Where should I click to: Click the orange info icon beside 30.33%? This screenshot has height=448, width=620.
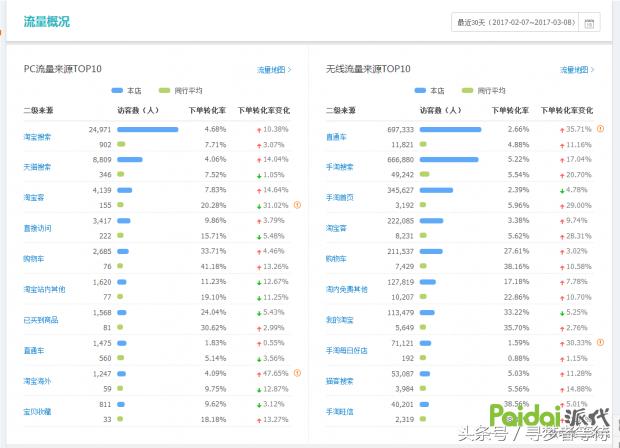click(x=600, y=342)
